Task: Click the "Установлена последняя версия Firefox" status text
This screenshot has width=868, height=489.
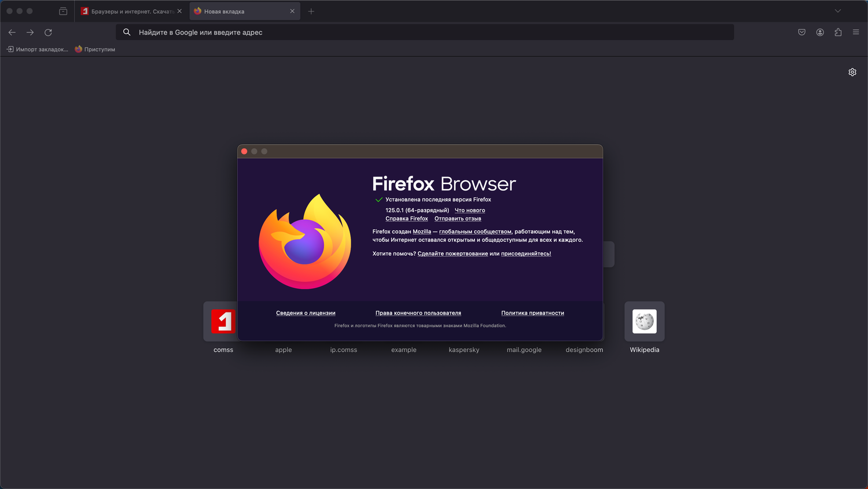Action: [x=438, y=200]
